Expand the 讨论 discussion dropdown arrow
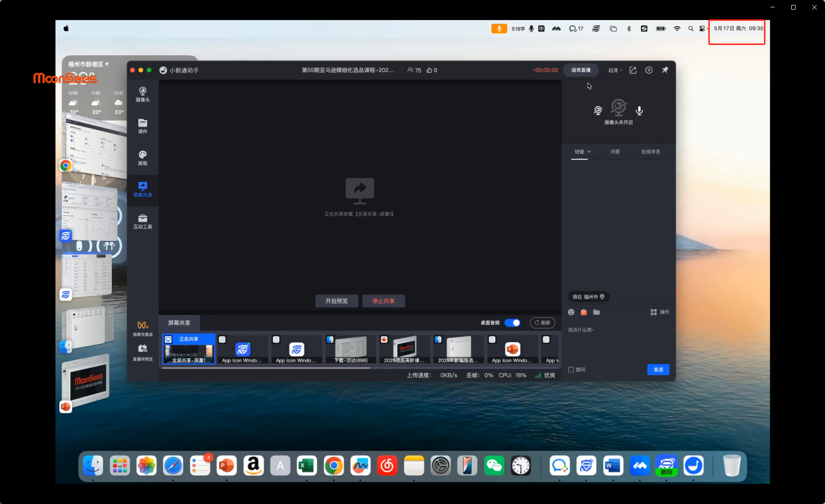The image size is (825, 504). [589, 151]
